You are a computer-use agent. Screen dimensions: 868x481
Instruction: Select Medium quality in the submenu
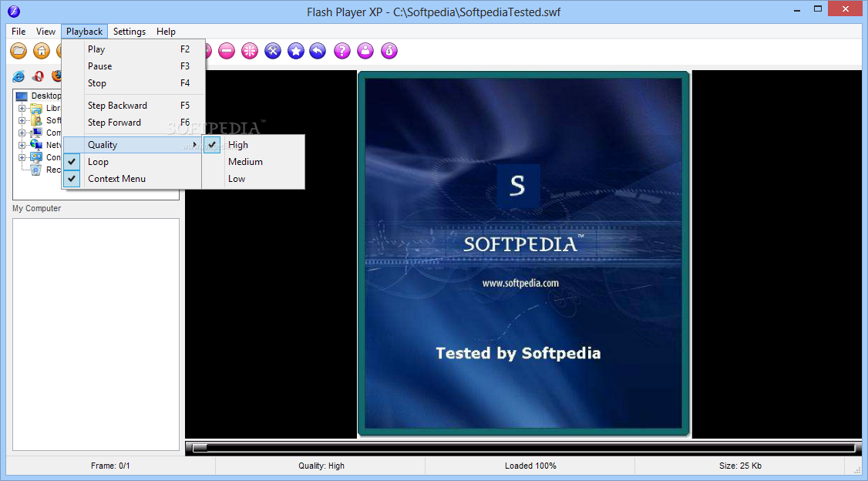(254, 162)
